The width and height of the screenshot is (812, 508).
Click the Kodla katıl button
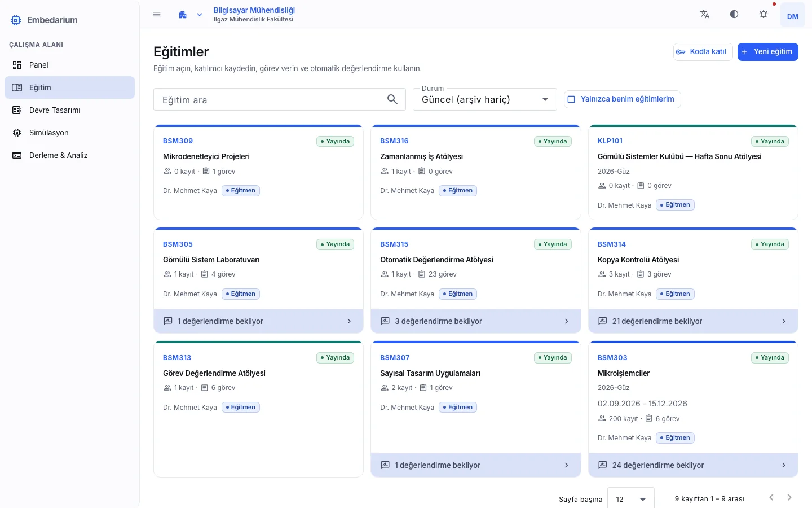point(703,51)
